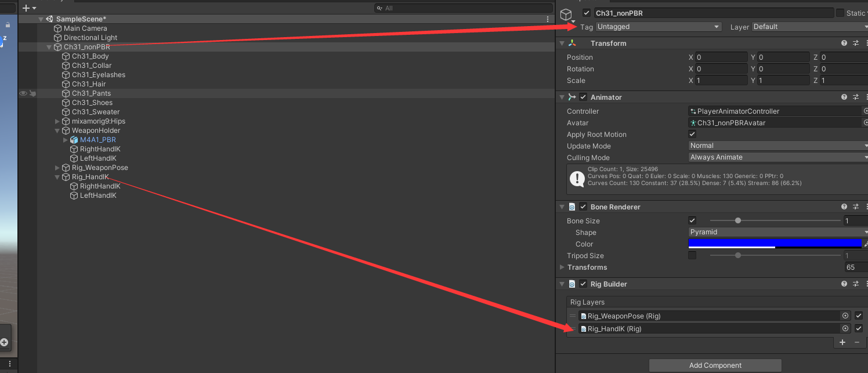The height and width of the screenshot is (373, 868).
Task: Disable the Animator component checkbox
Action: 583,97
